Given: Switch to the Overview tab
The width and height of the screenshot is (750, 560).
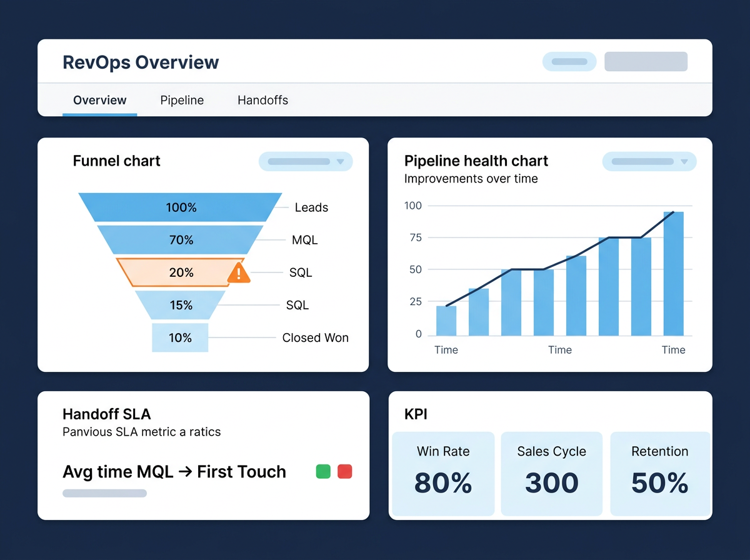Looking at the screenshot, I should click(100, 100).
